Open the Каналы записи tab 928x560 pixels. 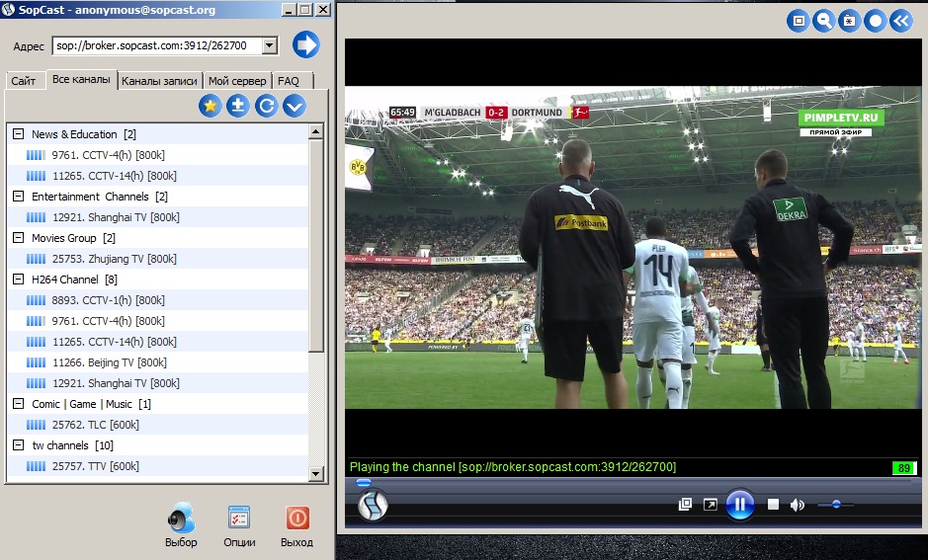160,81
